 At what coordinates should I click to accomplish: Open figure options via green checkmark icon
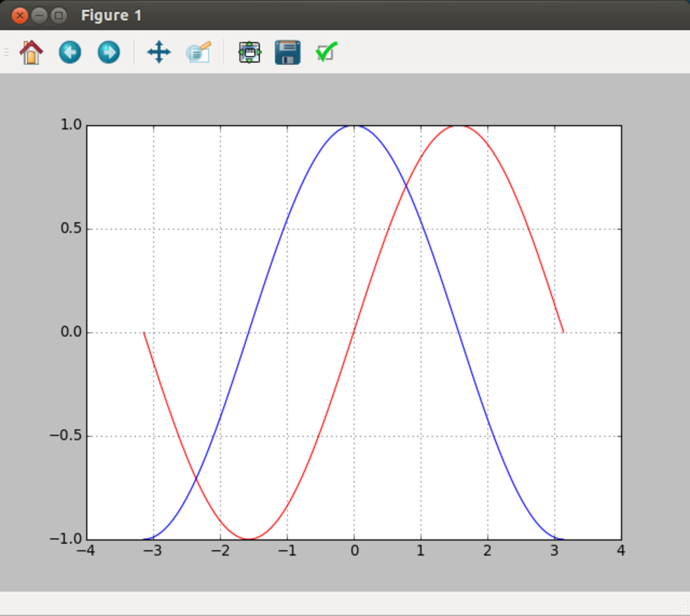(x=326, y=53)
